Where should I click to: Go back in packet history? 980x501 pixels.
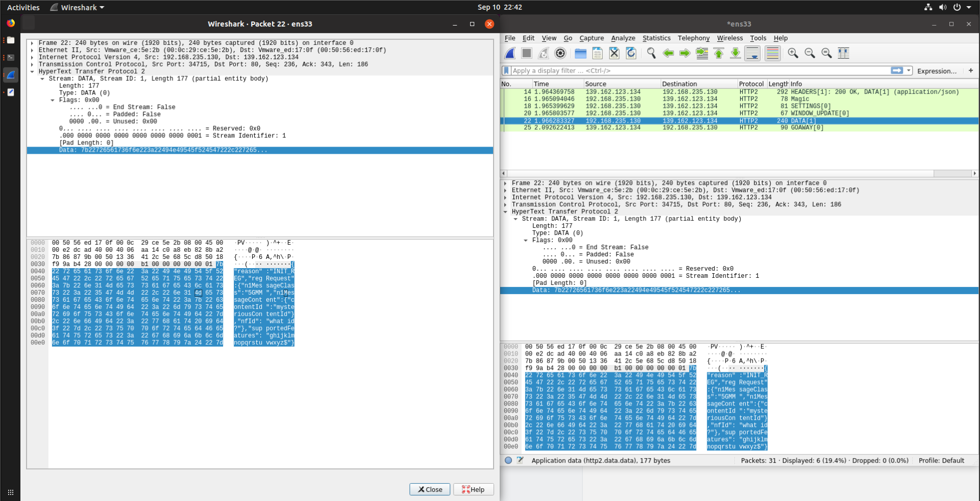pyautogui.click(x=668, y=53)
